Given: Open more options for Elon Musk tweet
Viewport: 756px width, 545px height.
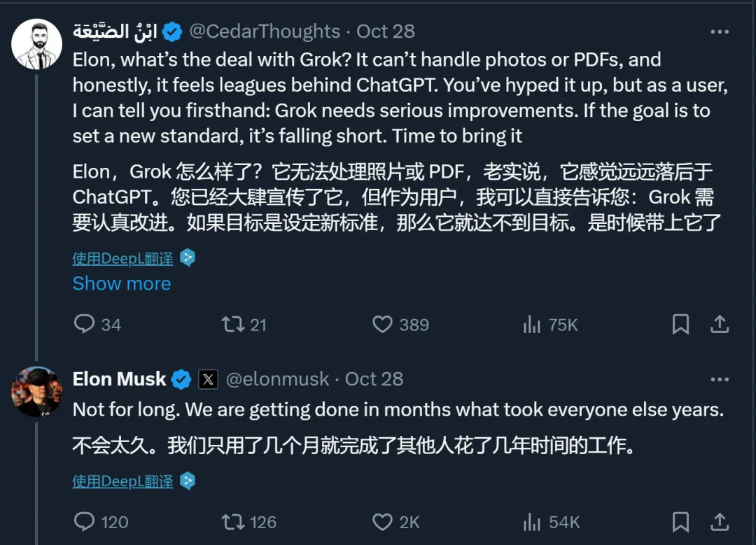Looking at the screenshot, I should (720, 379).
